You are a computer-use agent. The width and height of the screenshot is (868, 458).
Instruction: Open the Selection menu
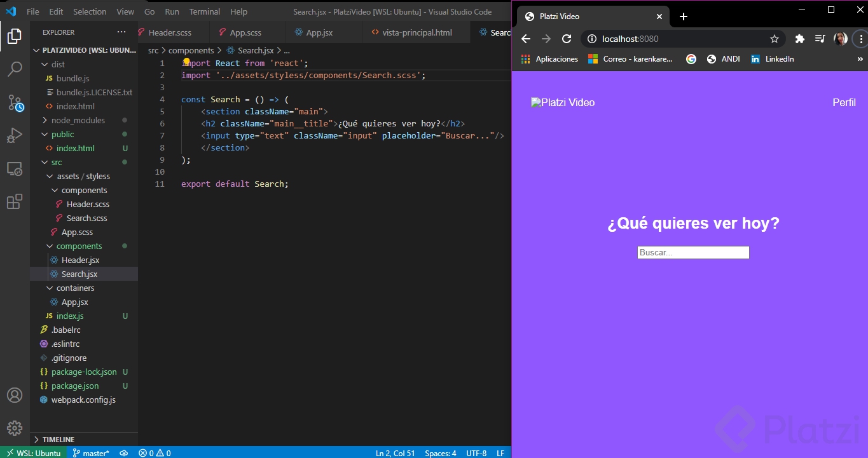click(90, 11)
